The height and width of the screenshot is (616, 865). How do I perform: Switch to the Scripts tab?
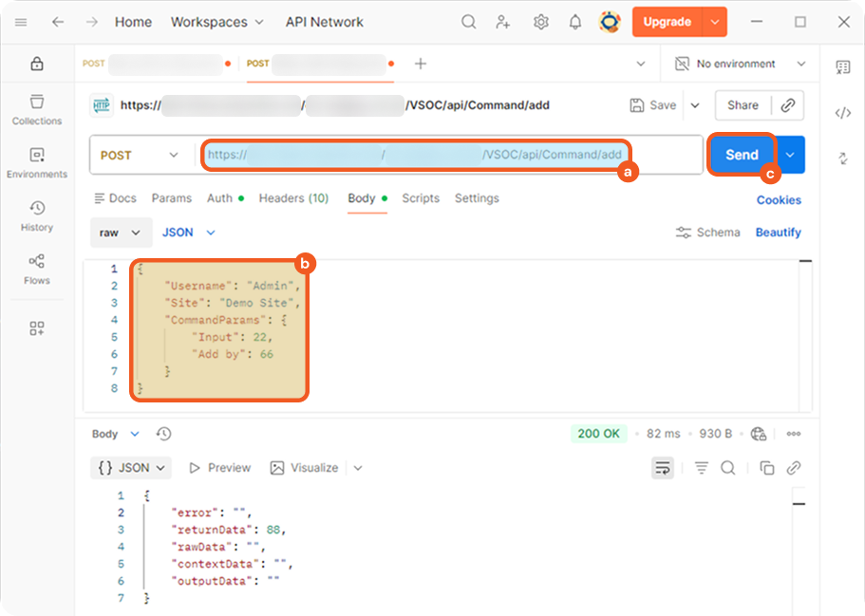(421, 198)
